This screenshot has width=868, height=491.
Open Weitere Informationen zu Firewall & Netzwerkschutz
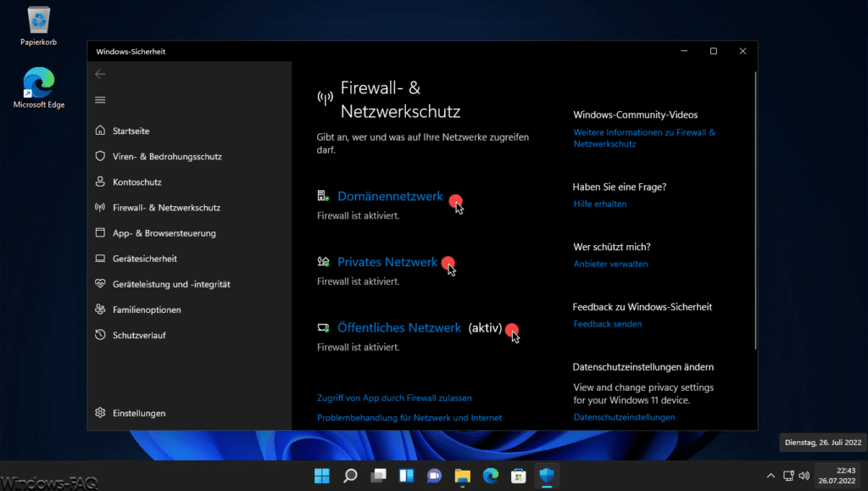point(644,138)
